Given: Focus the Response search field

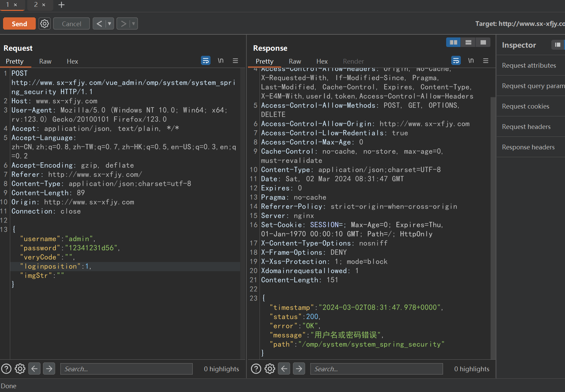Looking at the screenshot, I should point(376,369).
